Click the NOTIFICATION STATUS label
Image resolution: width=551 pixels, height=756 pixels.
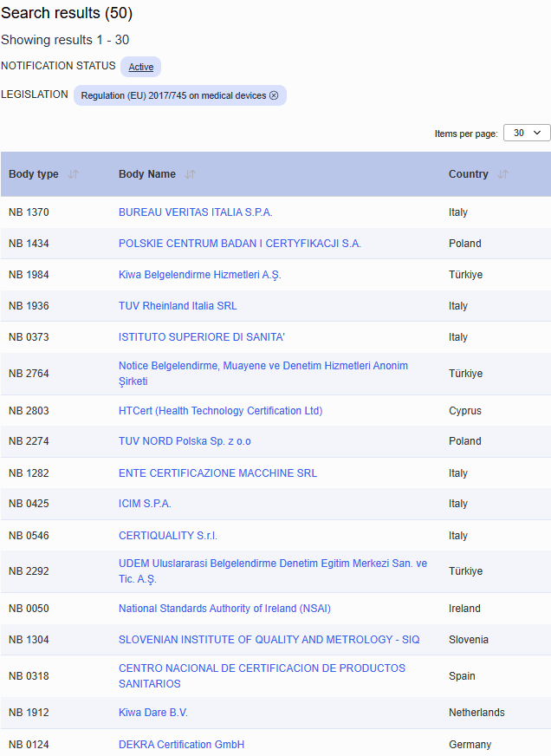pyautogui.click(x=58, y=66)
